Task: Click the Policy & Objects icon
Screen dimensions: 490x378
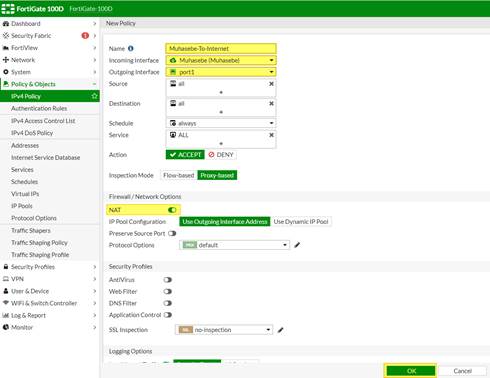Action: [x=6, y=84]
